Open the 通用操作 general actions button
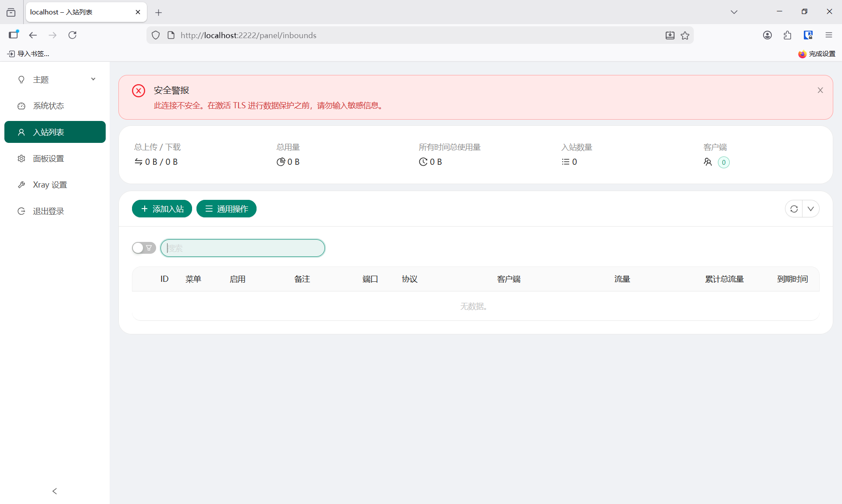842x504 pixels. click(x=226, y=209)
